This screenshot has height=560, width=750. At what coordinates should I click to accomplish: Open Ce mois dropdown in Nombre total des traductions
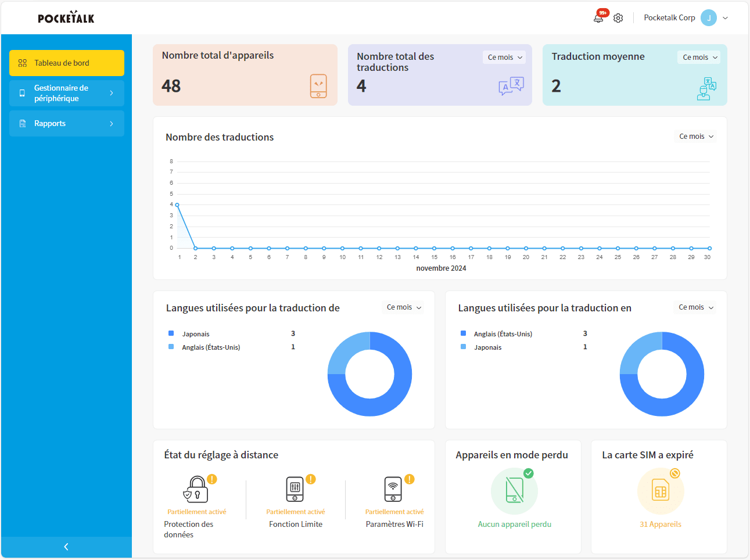(x=505, y=57)
